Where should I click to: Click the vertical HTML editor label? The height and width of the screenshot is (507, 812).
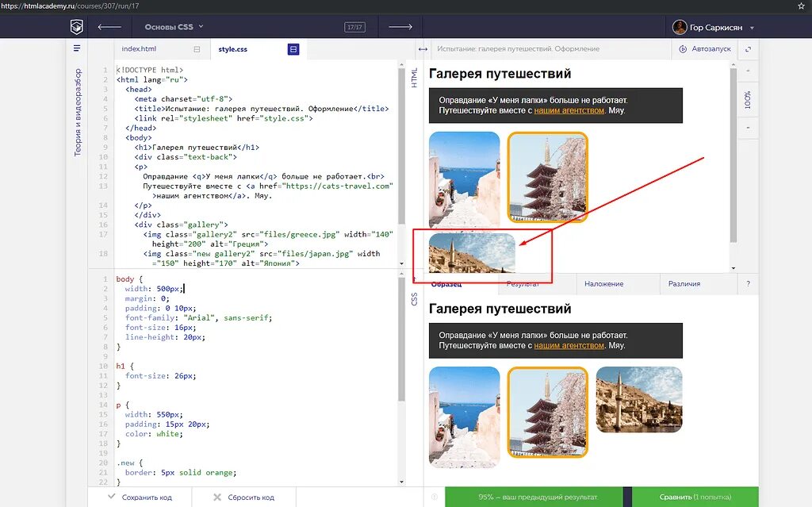(414, 78)
